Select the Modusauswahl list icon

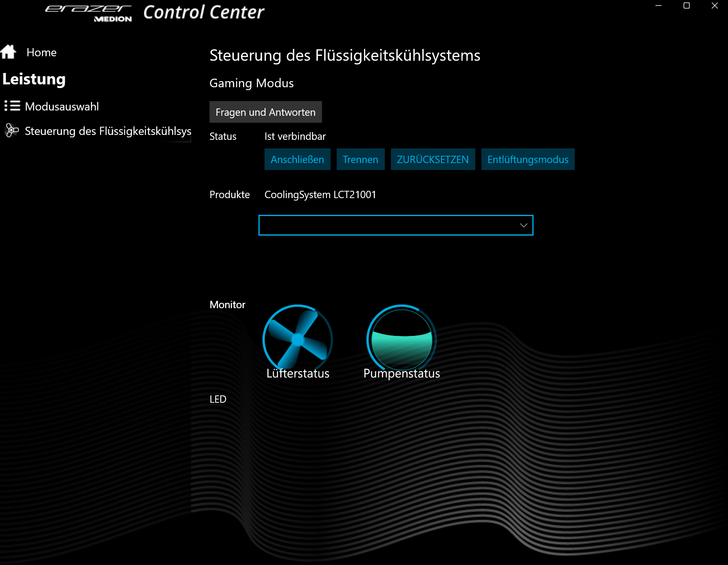pos(11,106)
